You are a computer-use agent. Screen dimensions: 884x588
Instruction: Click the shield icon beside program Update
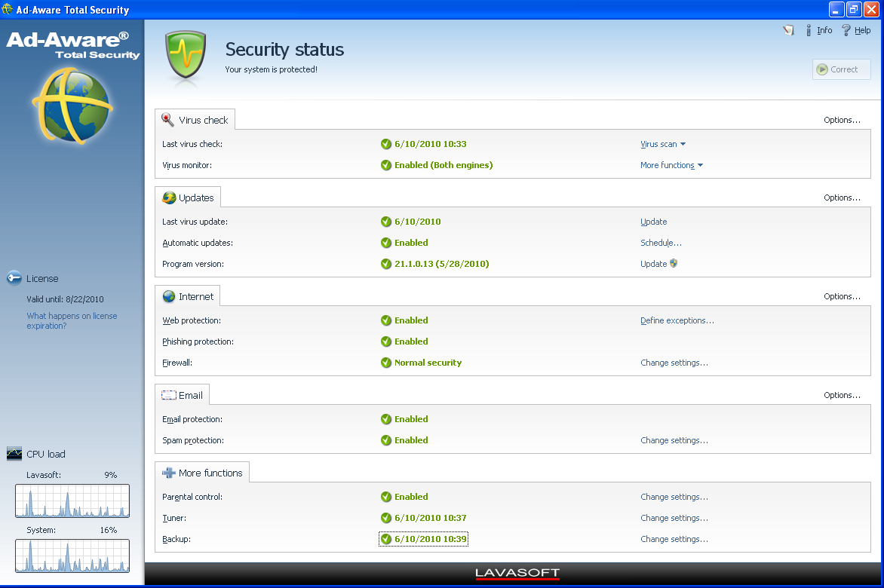674,263
